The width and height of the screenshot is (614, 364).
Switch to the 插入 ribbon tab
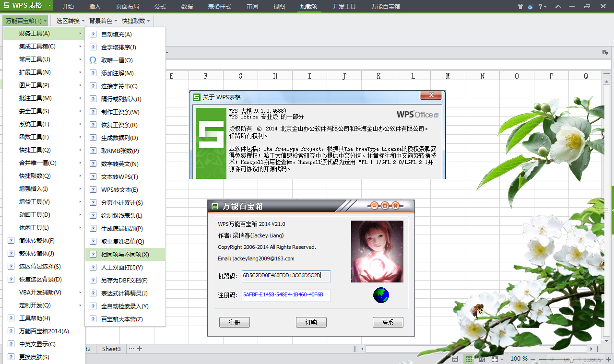point(95,7)
